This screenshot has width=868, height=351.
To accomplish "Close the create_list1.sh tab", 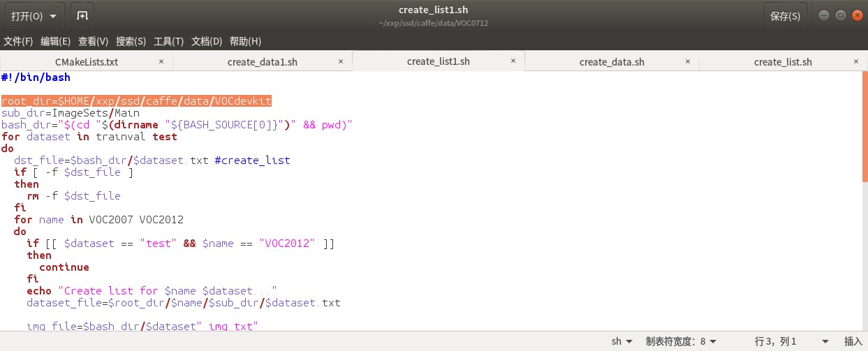I will pos(513,61).
